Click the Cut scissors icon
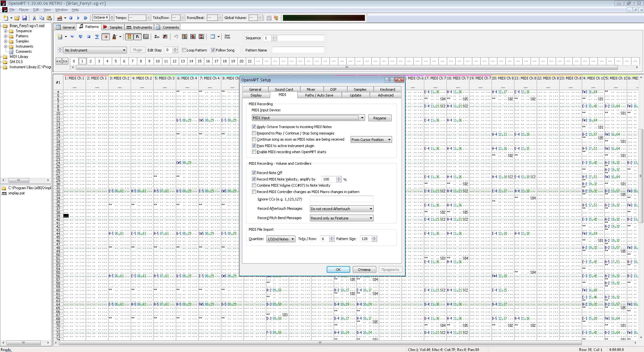 pos(34,18)
